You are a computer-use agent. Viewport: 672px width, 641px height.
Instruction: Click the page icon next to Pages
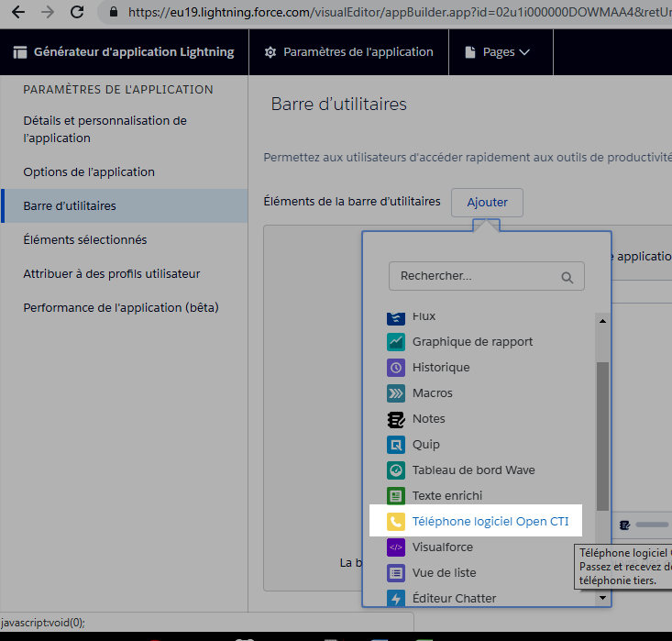point(470,52)
